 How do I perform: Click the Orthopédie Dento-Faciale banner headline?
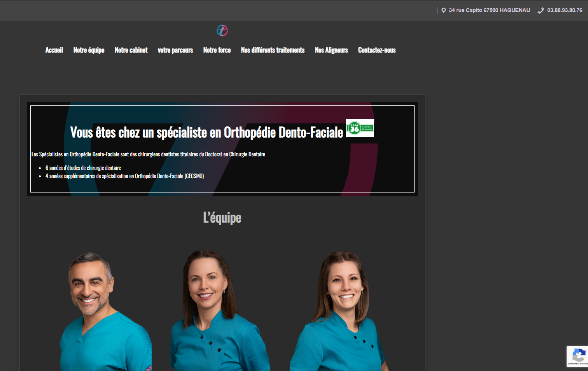tap(206, 133)
